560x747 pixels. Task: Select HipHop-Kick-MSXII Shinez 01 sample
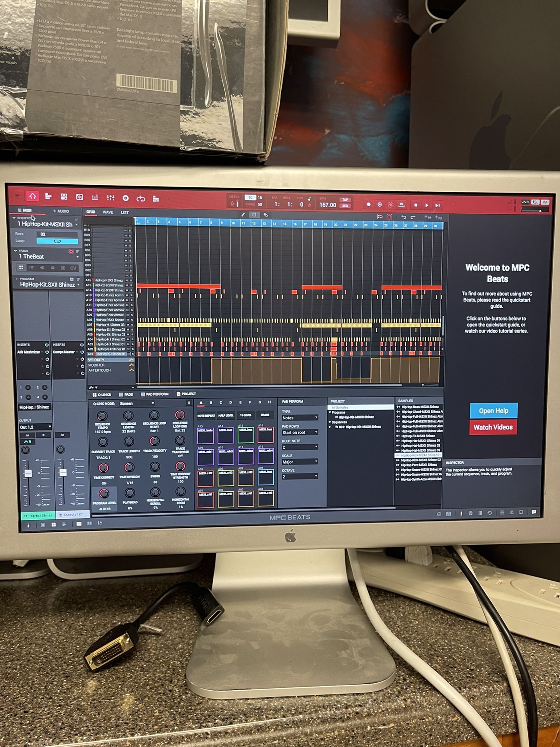point(418,455)
